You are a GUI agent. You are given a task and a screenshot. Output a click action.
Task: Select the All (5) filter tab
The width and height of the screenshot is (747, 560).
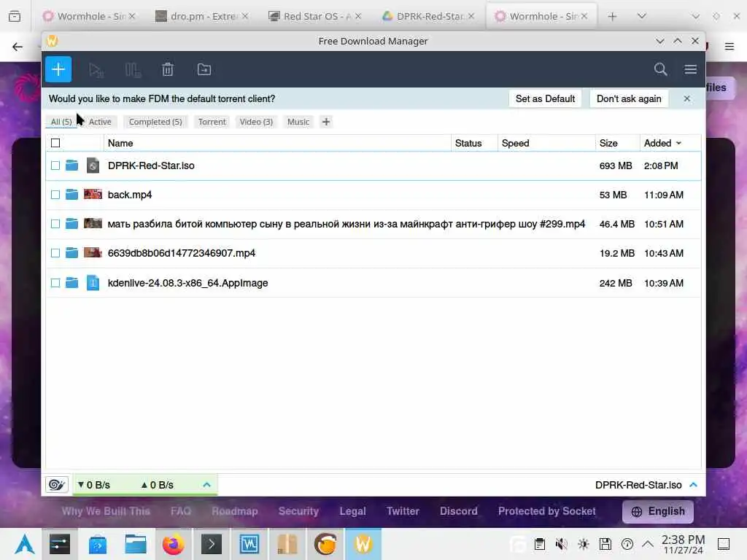click(x=61, y=122)
